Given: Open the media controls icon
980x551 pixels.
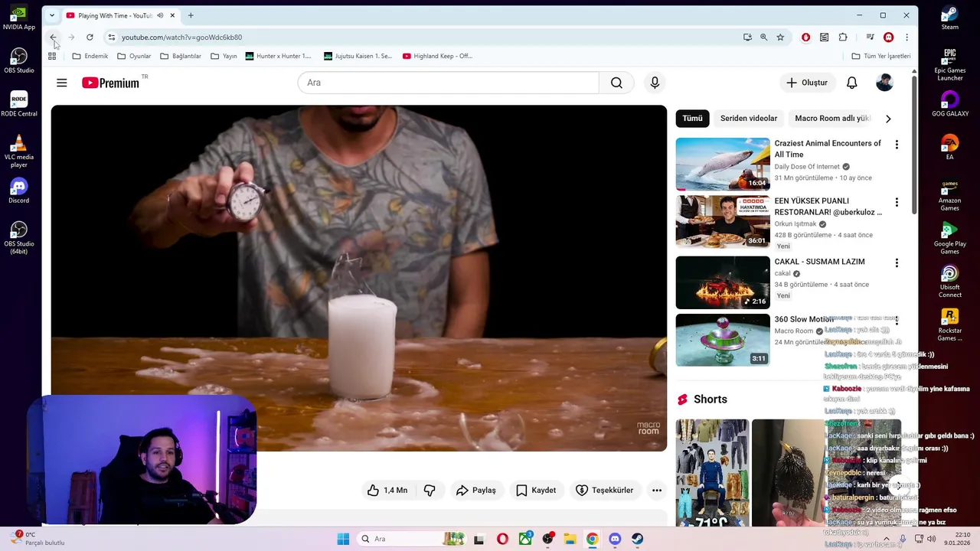Looking at the screenshot, I should pos(870,37).
